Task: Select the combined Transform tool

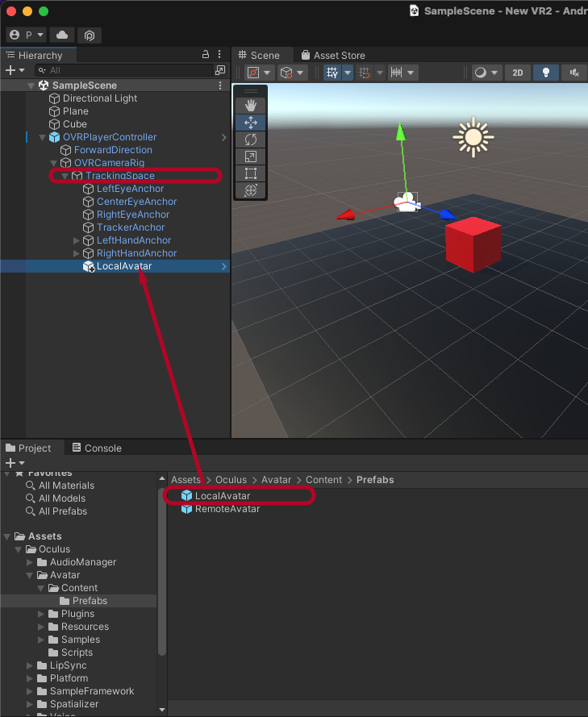Action: pyautogui.click(x=251, y=190)
